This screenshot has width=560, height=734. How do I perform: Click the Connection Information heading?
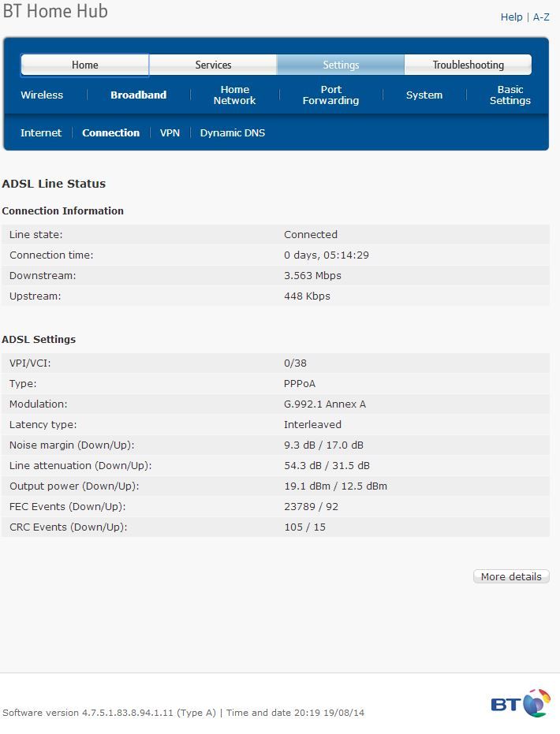point(63,211)
